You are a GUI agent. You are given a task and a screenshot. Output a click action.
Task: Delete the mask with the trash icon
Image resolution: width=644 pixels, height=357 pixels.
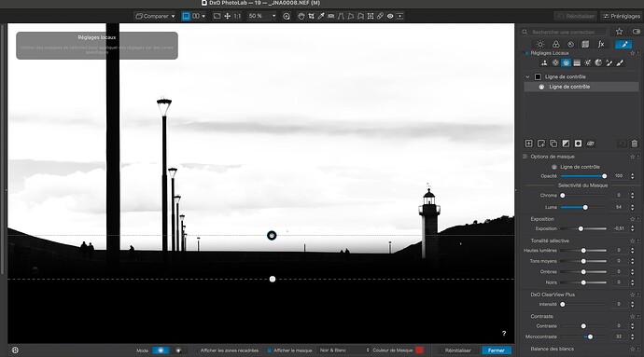pyautogui.click(x=635, y=144)
